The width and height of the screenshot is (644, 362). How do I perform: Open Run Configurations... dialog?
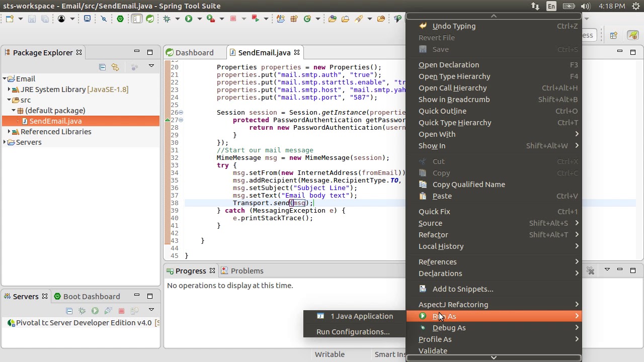[353, 332]
